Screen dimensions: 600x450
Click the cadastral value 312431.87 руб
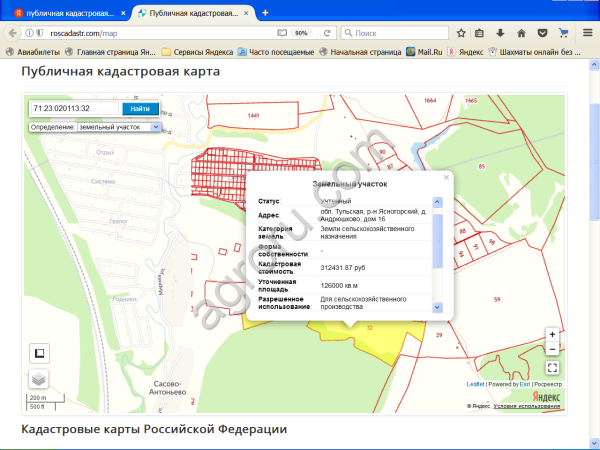[x=343, y=267]
